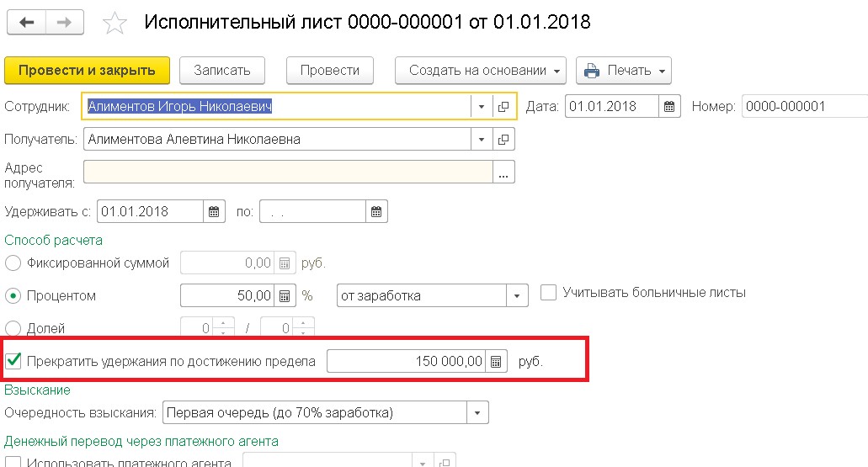Open Получатель record with the open-form icon
Screen dimensions: 868x467
tap(503, 140)
